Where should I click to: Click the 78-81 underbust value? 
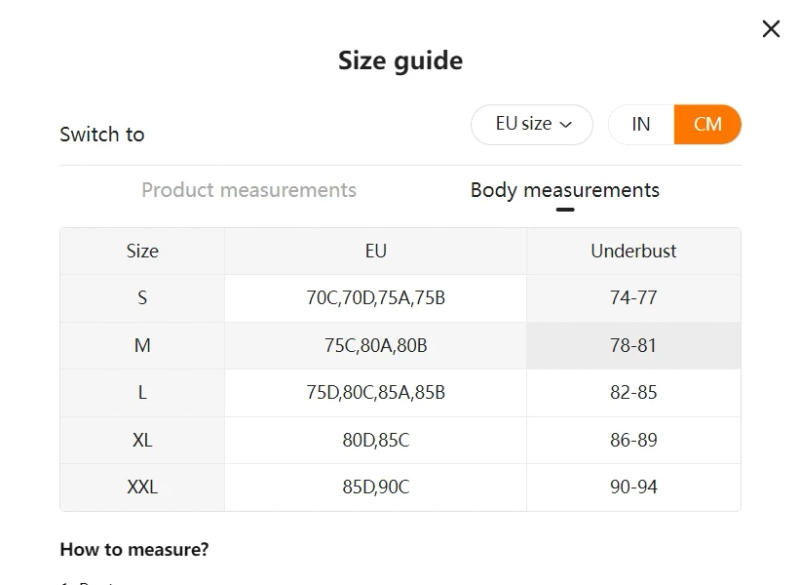click(633, 345)
